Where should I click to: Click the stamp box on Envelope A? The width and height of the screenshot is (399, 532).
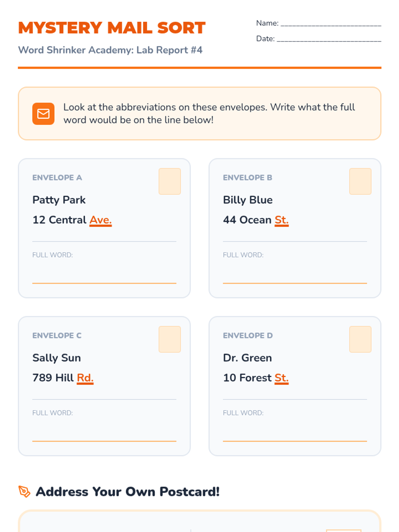170,181
